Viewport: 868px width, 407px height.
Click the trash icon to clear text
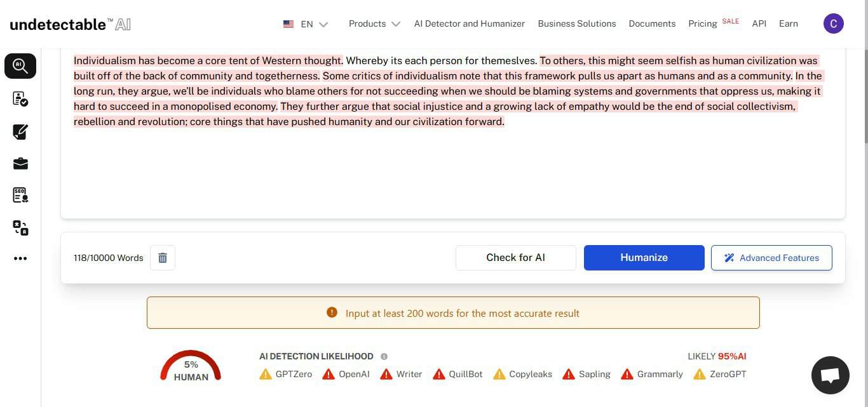coord(163,258)
